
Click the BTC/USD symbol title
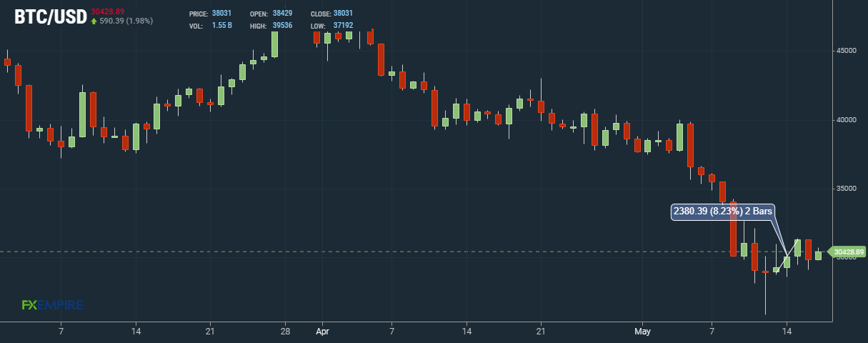coord(51,17)
